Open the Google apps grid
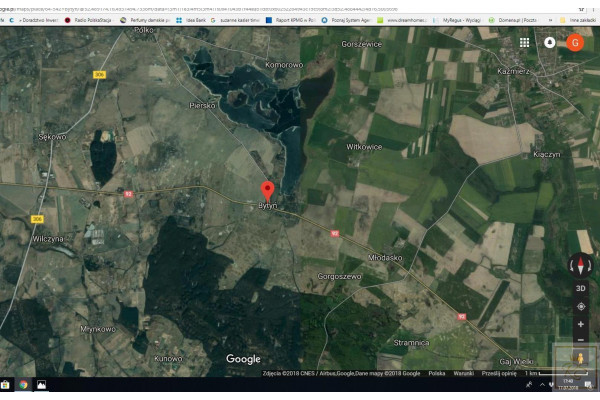 pos(524,42)
